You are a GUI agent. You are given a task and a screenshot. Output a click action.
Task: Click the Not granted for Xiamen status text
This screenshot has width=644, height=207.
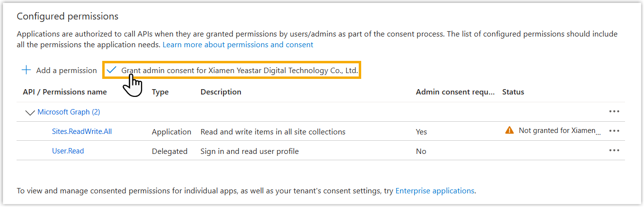pyautogui.click(x=556, y=131)
